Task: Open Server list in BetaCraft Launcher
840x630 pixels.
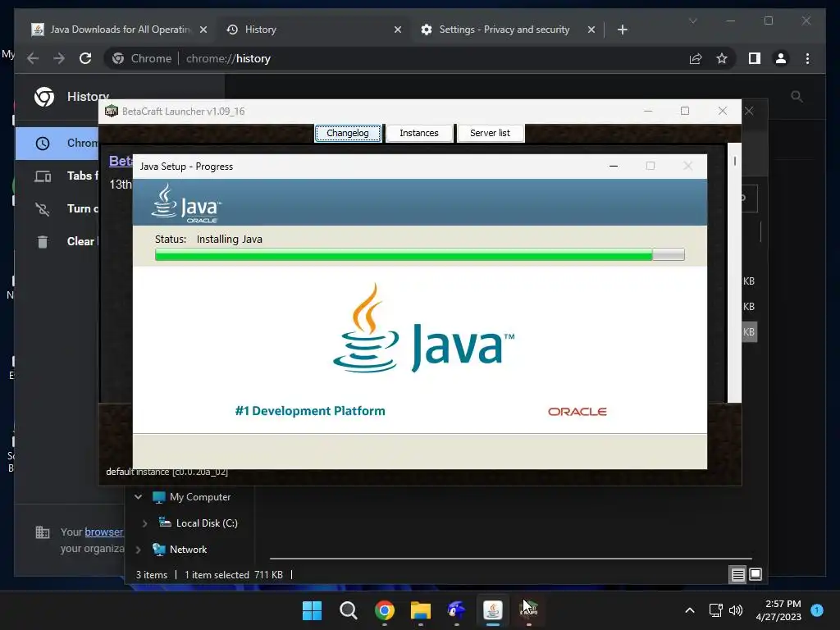Action: pos(491,133)
